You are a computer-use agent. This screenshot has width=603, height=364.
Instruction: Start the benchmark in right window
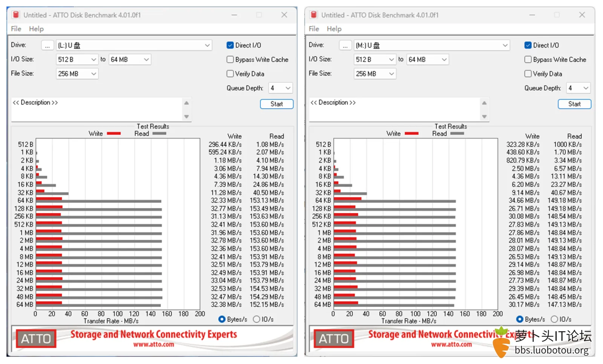tap(574, 104)
